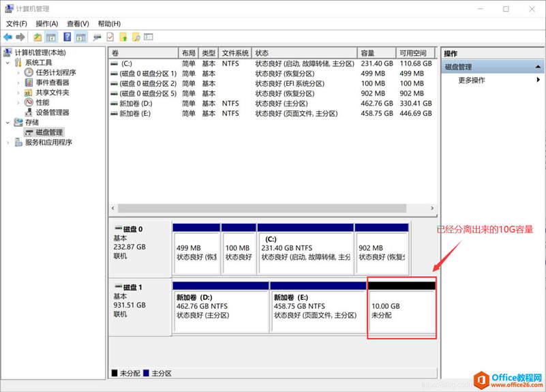Screen dimensions: 546x392
Task: Click the horizontal scrollbar thumb of volume list
Action: 262,208
